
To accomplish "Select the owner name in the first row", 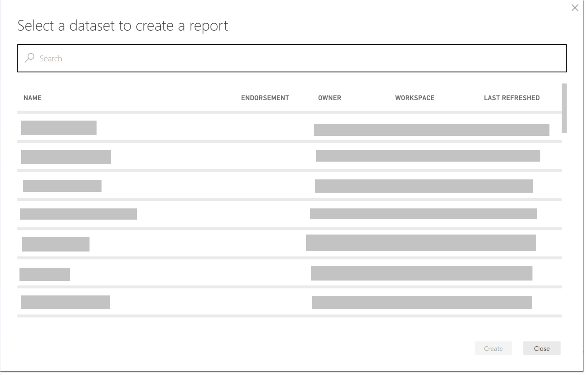I will coord(431,129).
